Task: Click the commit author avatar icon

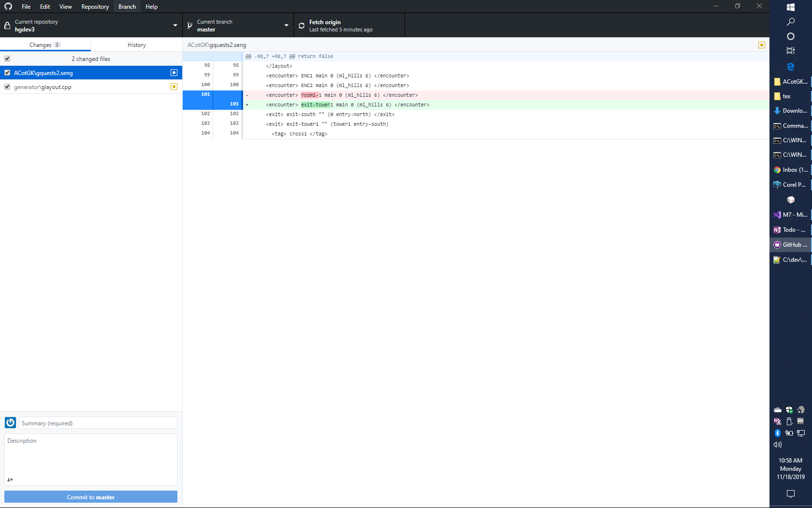Action: point(10,422)
